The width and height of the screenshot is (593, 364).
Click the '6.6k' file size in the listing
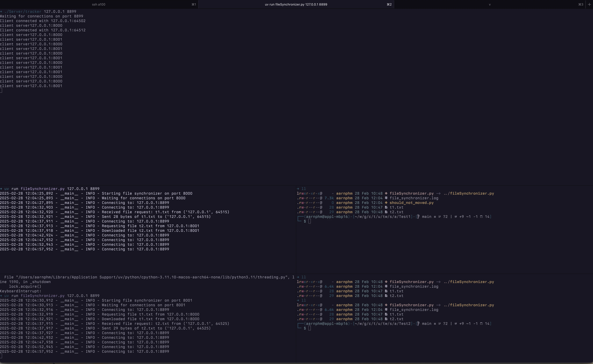click(329, 310)
